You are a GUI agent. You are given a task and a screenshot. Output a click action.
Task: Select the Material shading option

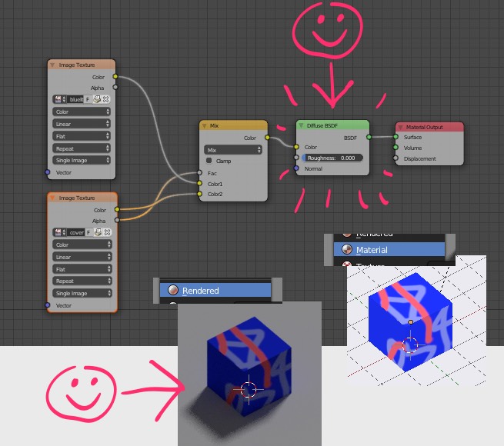coord(389,249)
